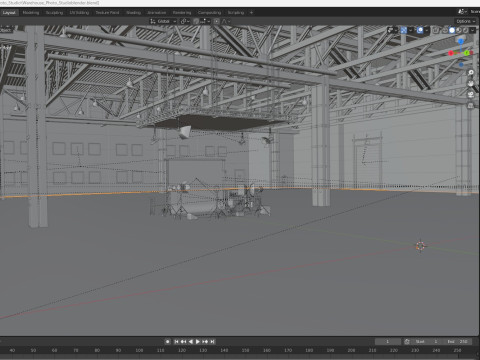This screenshot has height=360, width=480.
Task: Select rendered viewport shading
Action: coord(466,30)
